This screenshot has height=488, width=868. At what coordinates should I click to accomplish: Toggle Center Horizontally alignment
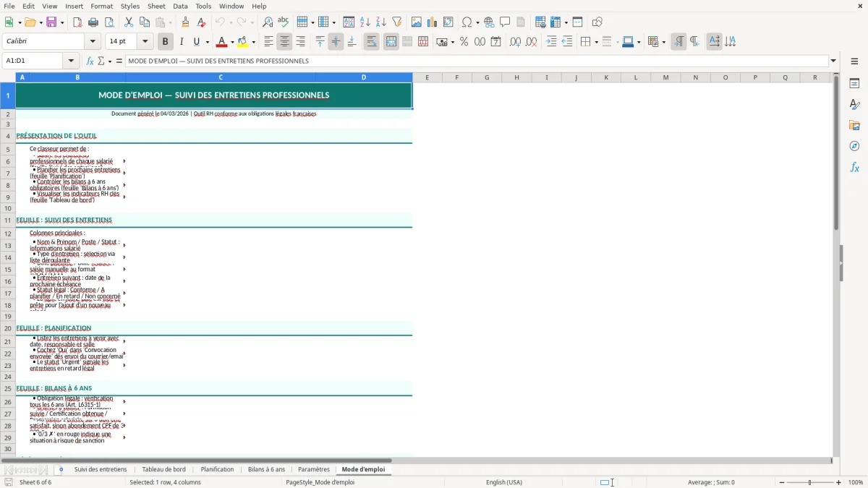click(x=284, y=42)
